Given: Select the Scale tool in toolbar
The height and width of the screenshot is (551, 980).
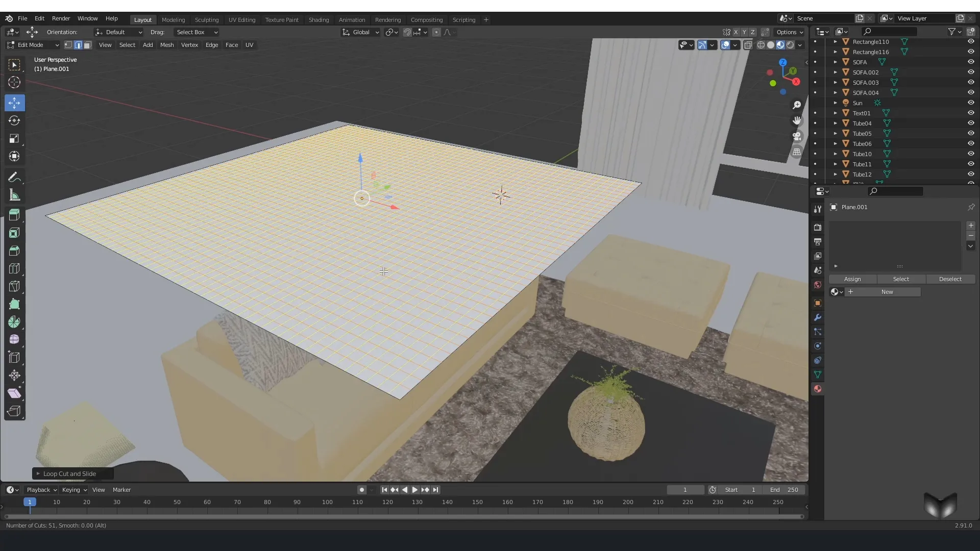Looking at the screenshot, I should click(x=14, y=139).
